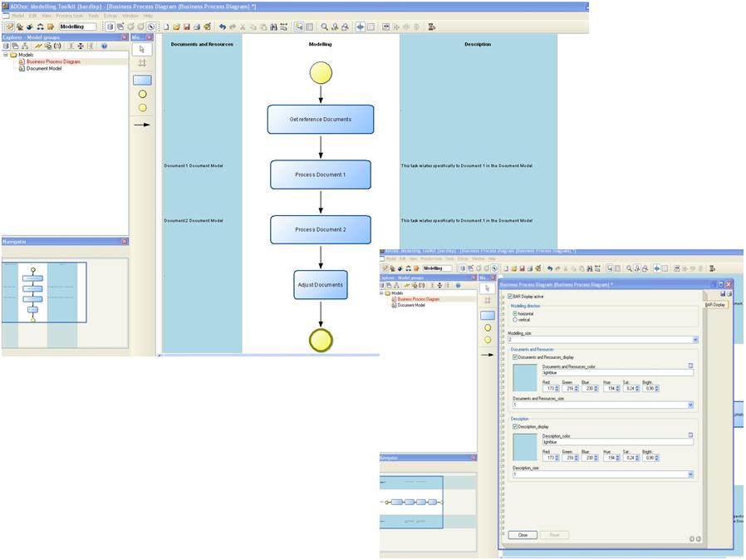Click the binoculars Find icon in dialog window toolbar
Image resolution: width=746 pixels, height=560 pixels.
point(590,269)
